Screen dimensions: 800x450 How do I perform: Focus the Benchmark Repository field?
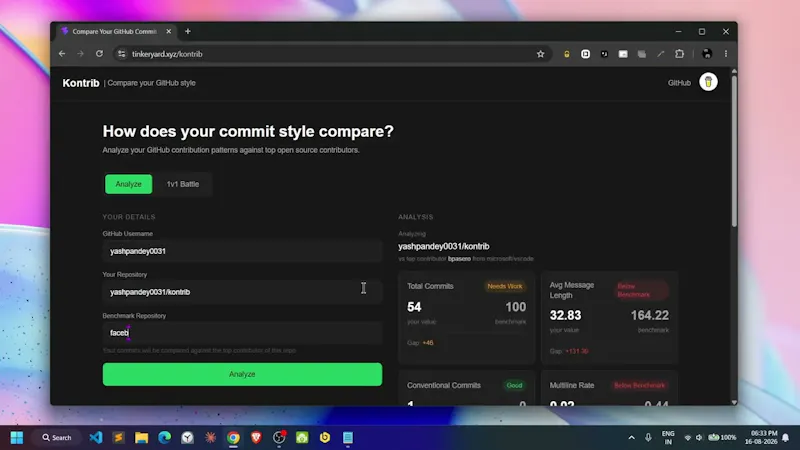[242, 333]
